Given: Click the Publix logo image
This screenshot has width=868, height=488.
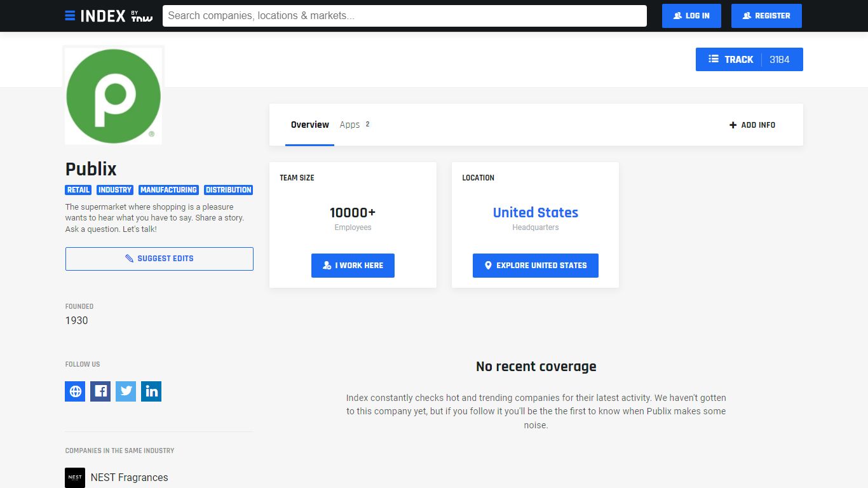Looking at the screenshot, I should pos(114,96).
